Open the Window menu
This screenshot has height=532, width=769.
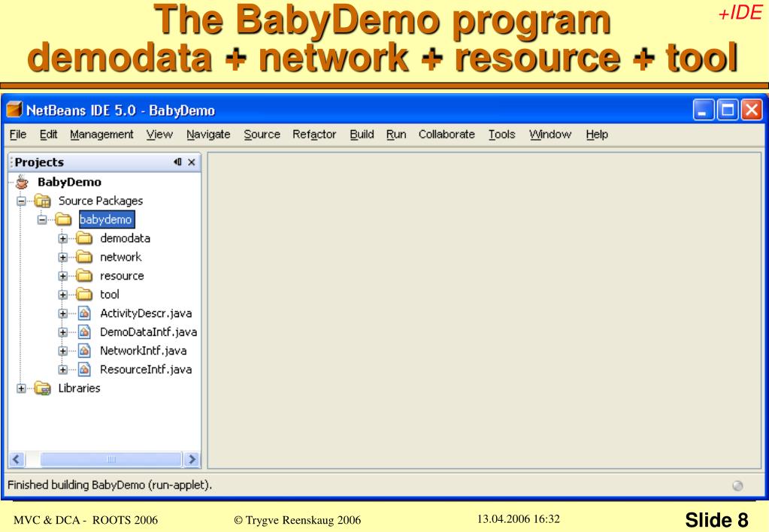(x=550, y=135)
